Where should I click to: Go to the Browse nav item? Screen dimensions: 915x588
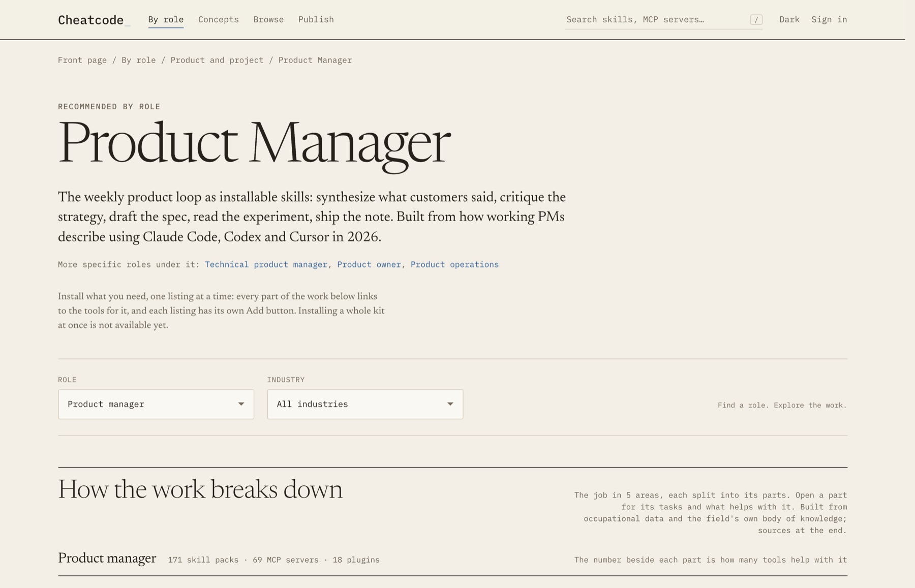tap(268, 19)
